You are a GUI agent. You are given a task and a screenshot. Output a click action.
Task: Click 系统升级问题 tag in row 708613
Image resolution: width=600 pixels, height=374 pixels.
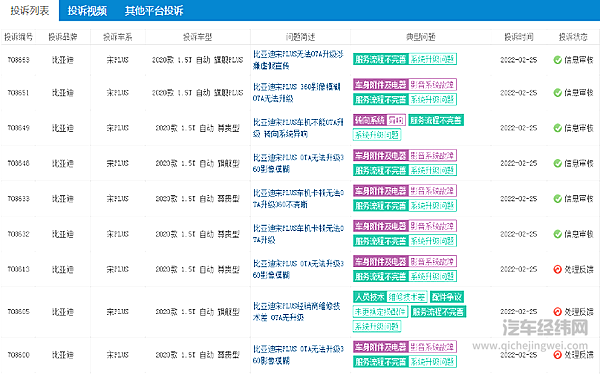pyautogui.click(x=432, y=276)
